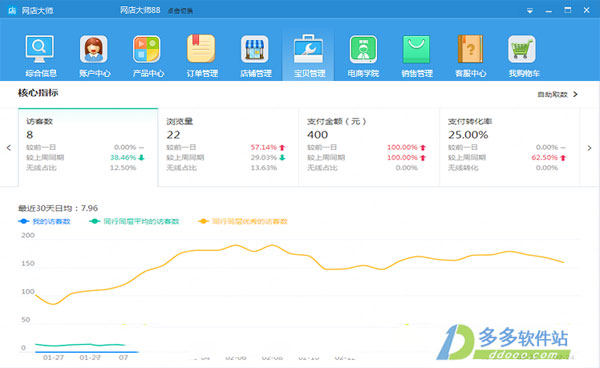Click the 62.50% conversion change value
Image resolution: width=600 pixels, height=368 pixels.
(x=545, y=157)
